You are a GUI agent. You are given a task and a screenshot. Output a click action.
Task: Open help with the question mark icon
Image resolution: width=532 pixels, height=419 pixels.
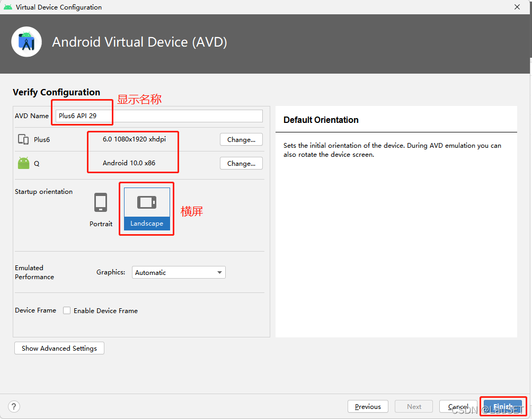[x=14, y=406]
